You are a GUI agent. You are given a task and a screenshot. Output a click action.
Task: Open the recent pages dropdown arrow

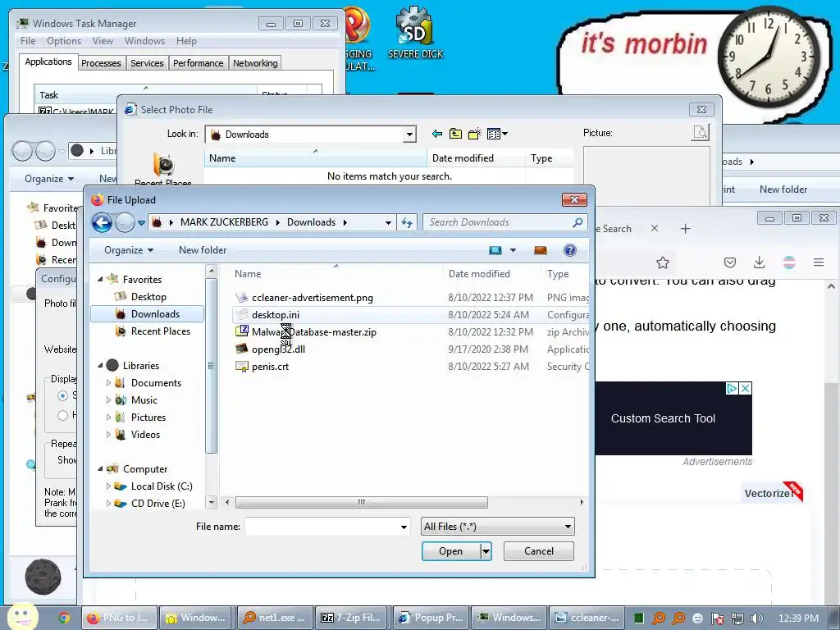click(x=141, y=222)
